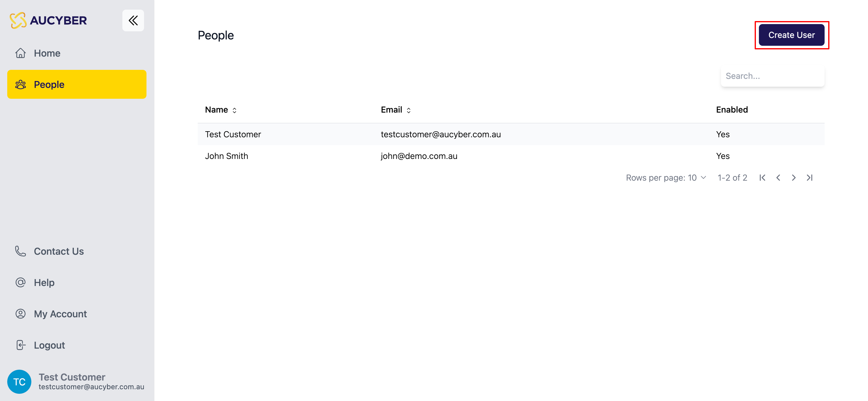Open the People menu item

coord(77,85)
